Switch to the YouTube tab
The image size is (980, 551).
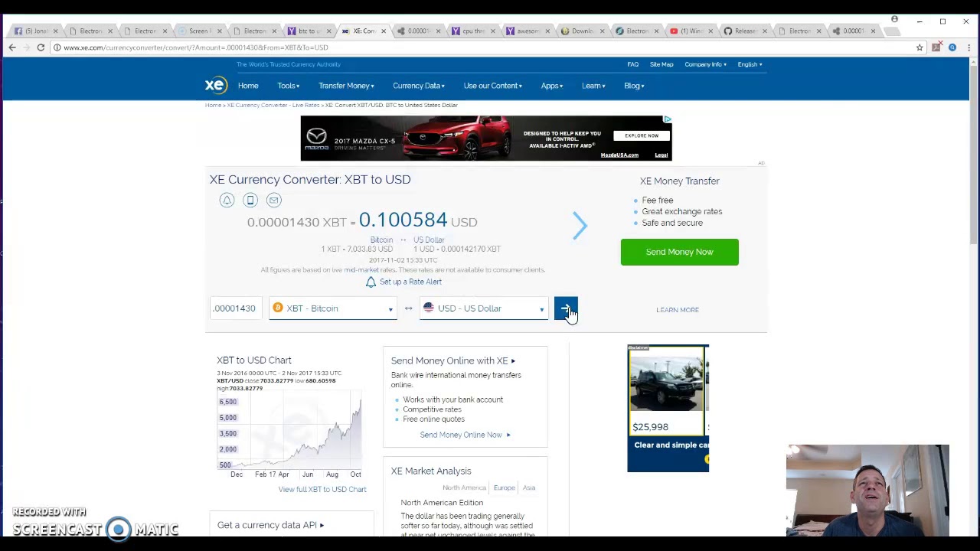pyautogui.click(x=691, y=31)
